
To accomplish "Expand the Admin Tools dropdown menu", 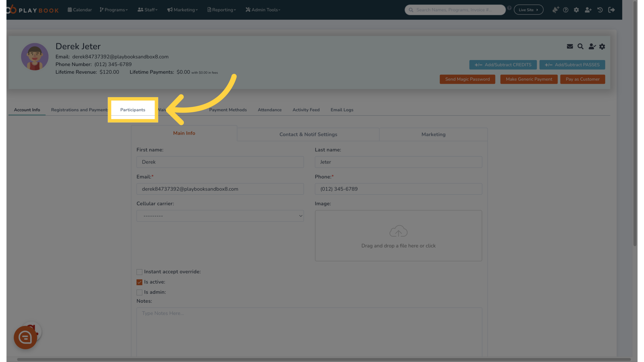I will (x=263, y=10).
